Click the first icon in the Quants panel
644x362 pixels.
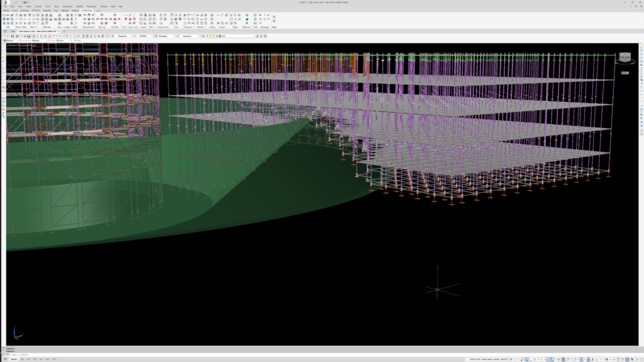(141, 15)
